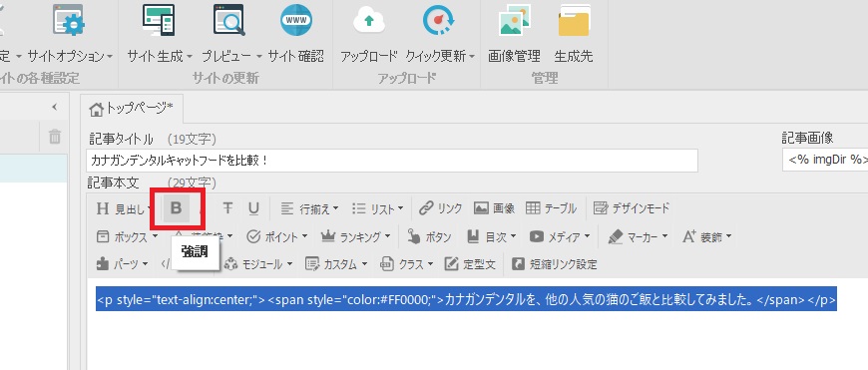Viewport: 868px width, 370px height.
Task: Click the プレビュー icon
Action: 228,21
